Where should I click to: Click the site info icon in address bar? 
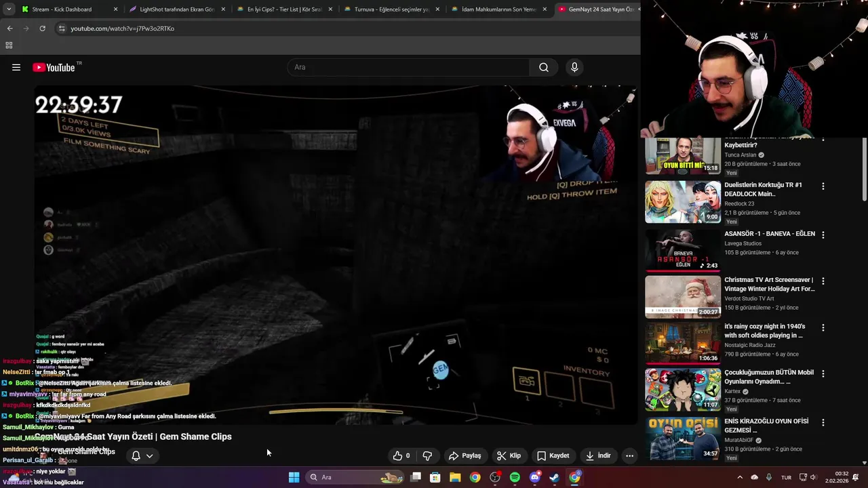click(x=62, y=28)
